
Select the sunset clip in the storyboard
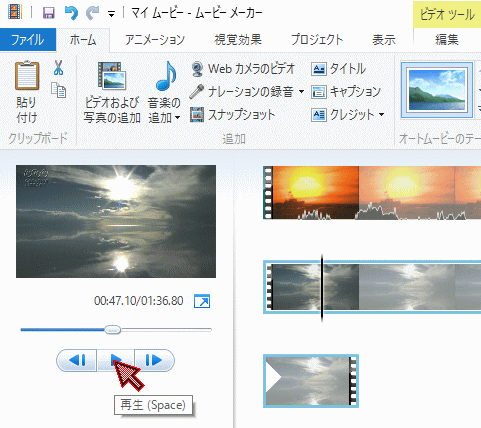coord(311,193)
